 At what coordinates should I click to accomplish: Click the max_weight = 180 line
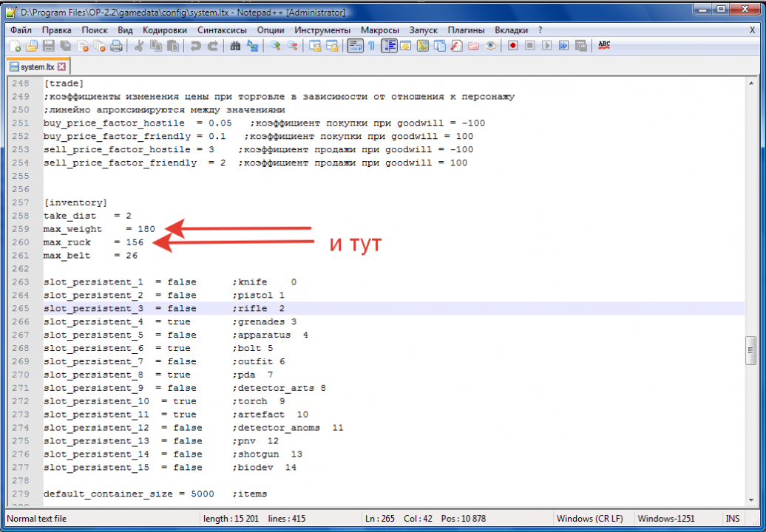(x=99, y=229)
